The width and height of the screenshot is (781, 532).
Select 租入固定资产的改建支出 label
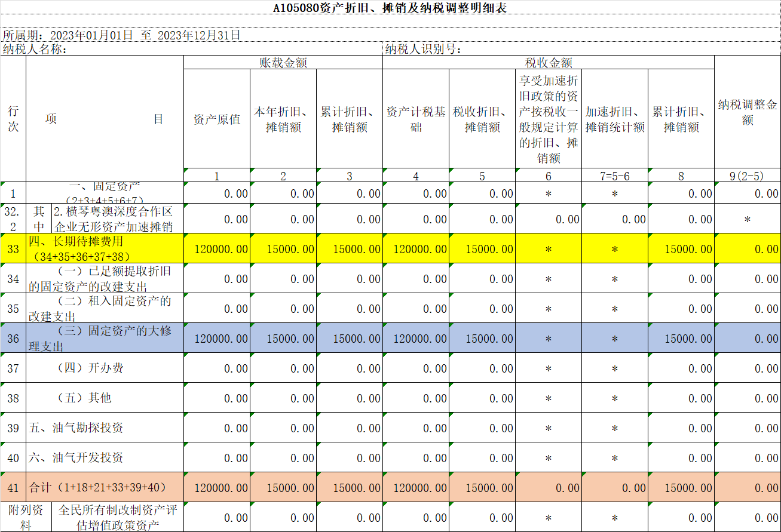[105, 308]
